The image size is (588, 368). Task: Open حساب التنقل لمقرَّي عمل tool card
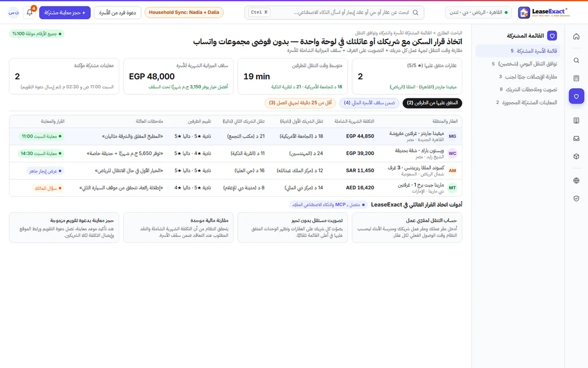pos(407,228)
